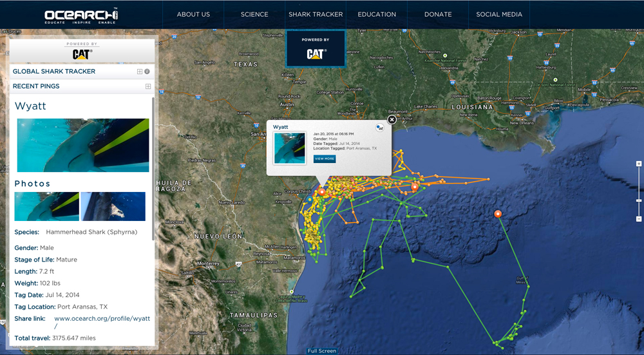Open the Global Shark Tracker info icon
The width and height of the screenshot is (644, 355).
147,72
